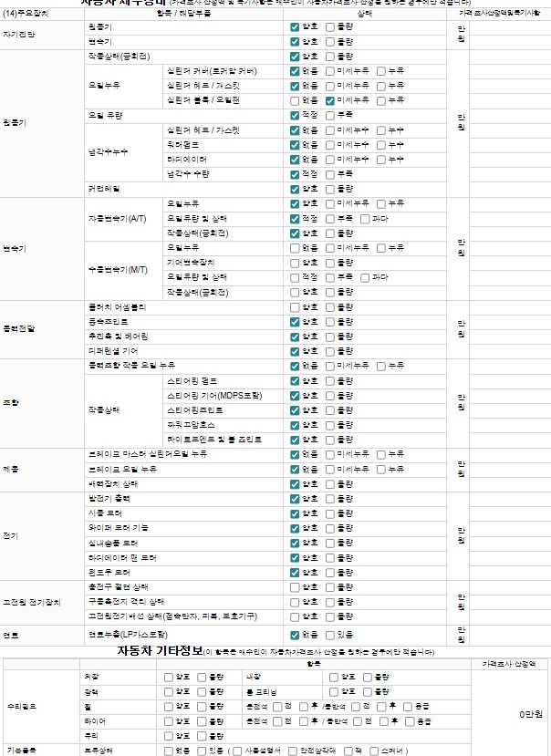
Task: Uncheck 양호 for 스티어링조인트
Action: tap(295, 410)
